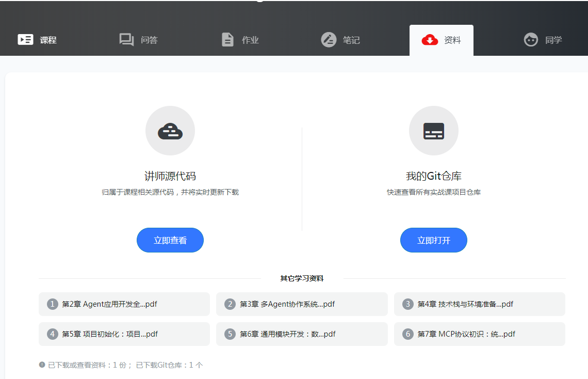Click the 立即打开 button

[434, 240]
